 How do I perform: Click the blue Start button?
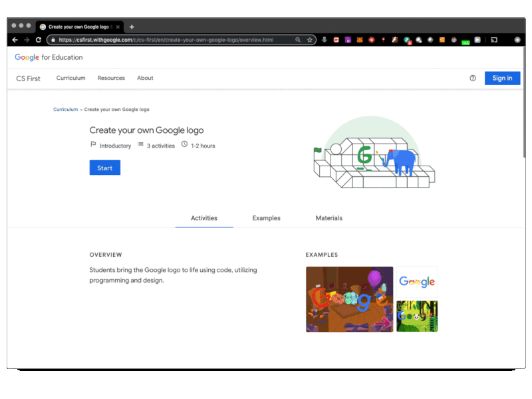[x=105, y=168]
